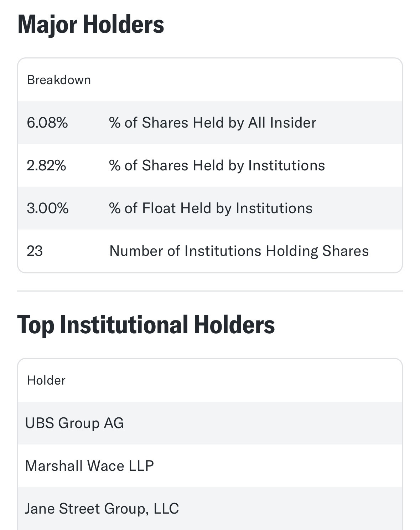
Task: Click '% of Shares Held by Institutions' label
Action: 217,165
